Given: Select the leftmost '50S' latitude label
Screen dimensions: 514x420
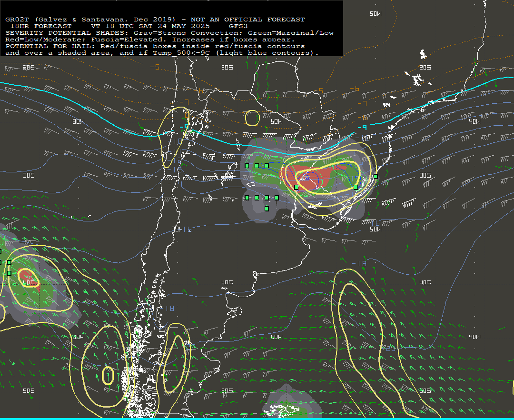Looking at the screenshot, I should click(29, 390).
